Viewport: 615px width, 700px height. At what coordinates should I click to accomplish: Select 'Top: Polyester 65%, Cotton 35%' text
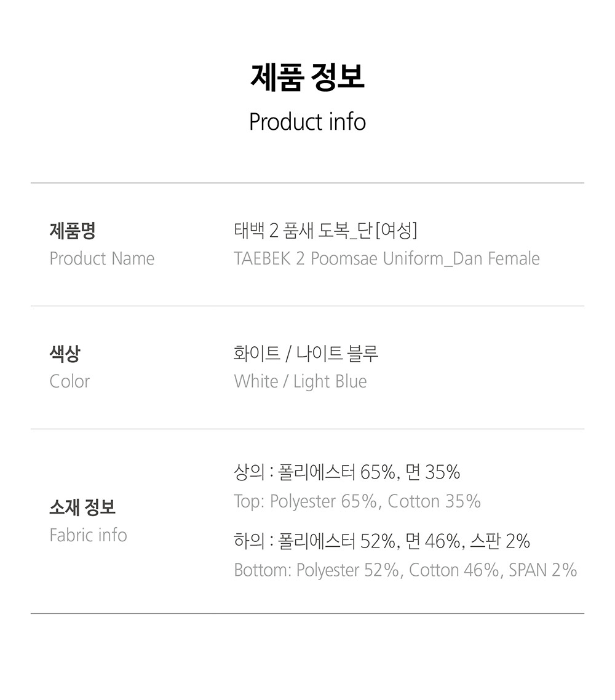[357, 501]
